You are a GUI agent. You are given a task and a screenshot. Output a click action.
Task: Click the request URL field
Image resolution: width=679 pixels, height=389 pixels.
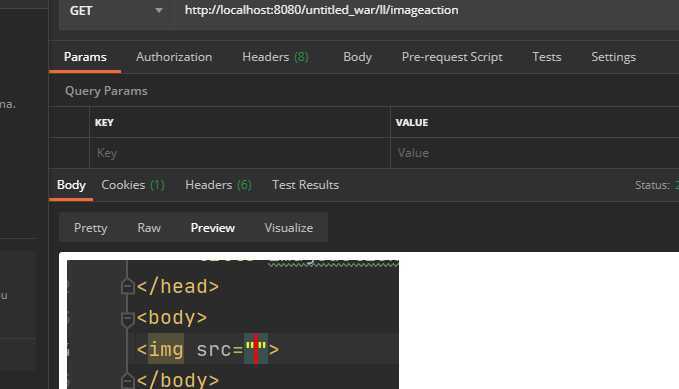427,10
